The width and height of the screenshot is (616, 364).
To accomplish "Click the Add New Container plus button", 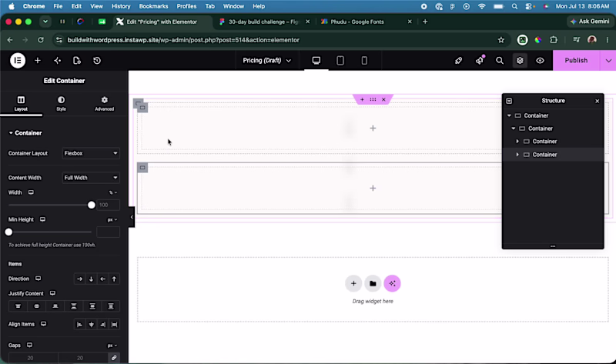I will pos(353,283).
